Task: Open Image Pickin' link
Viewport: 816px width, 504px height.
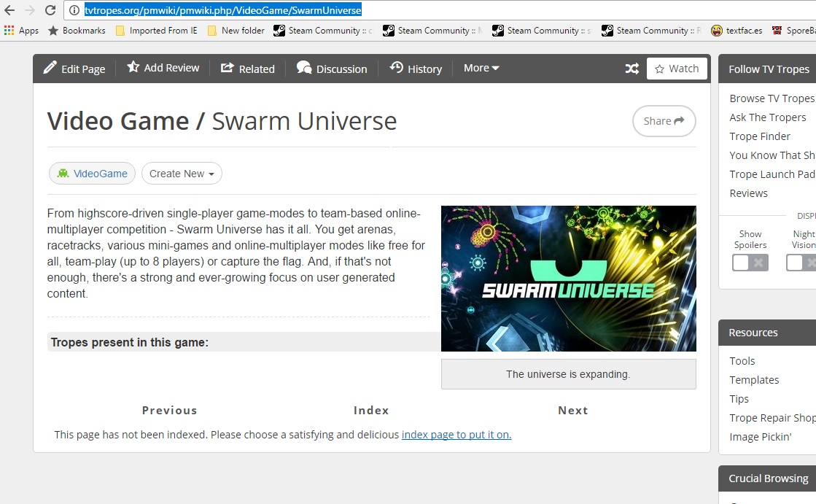Action: coord(761,437)
